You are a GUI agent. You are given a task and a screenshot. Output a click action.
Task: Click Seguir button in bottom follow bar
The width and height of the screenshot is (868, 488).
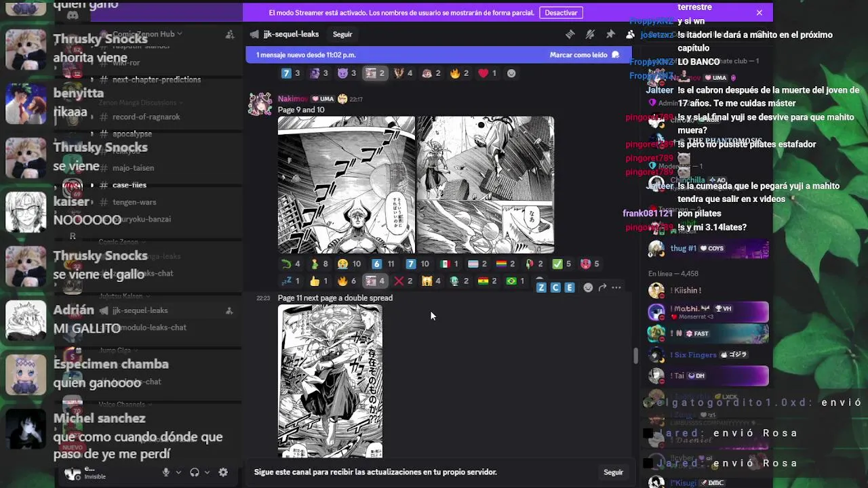pos(613,472)
